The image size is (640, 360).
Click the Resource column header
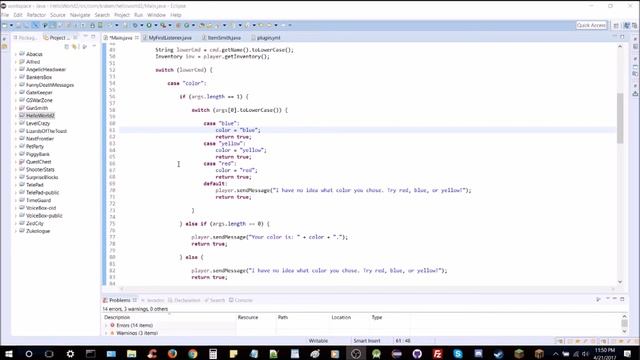pos(248,317)
